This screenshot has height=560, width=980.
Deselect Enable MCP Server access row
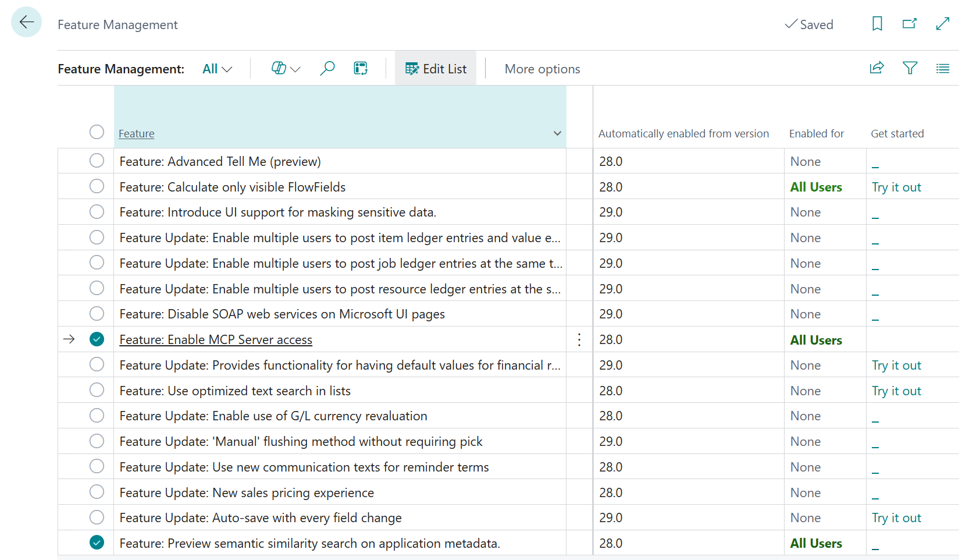click(x=97, y=339)
